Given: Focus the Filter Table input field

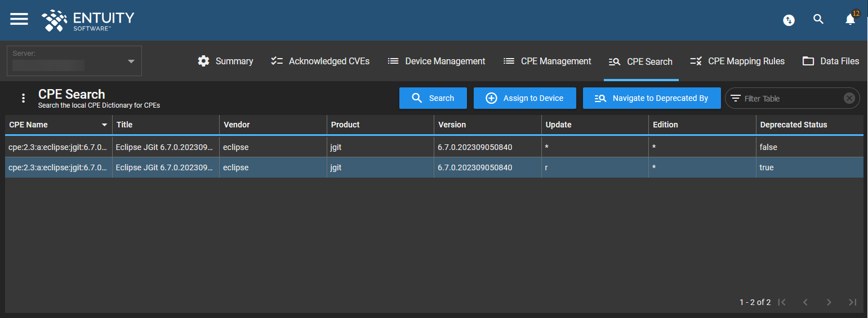Looking at the screenshot, I should click(x=791, y=99).
